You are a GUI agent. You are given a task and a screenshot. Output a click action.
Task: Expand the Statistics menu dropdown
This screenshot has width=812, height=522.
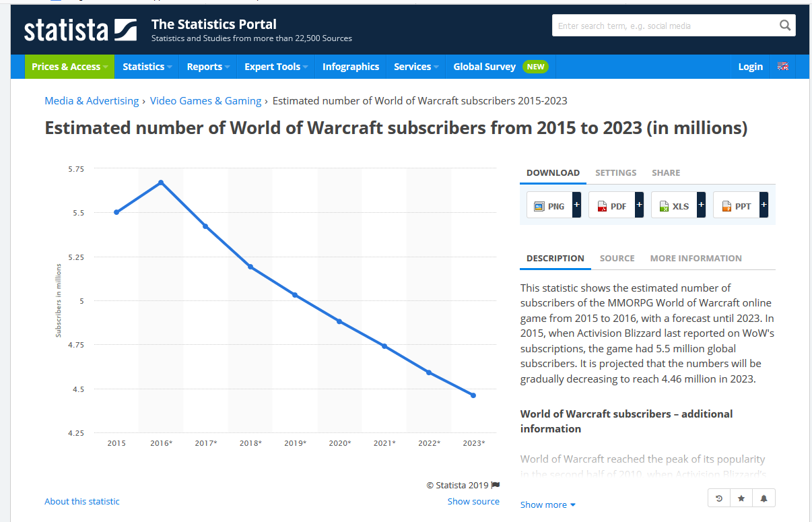click(x=147, y=67)
